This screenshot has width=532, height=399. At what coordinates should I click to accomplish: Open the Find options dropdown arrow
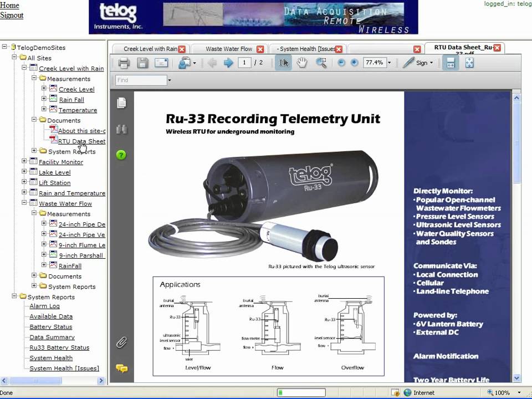point(170,80)
